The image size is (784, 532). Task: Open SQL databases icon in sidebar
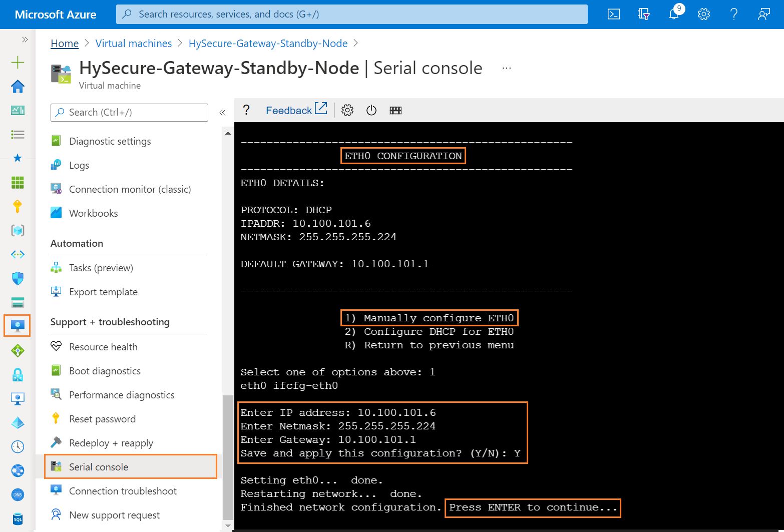[x=18, y=518]
